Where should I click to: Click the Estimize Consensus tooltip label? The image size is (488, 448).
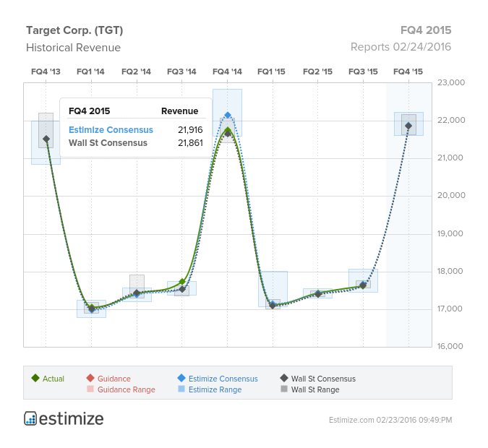111,130
